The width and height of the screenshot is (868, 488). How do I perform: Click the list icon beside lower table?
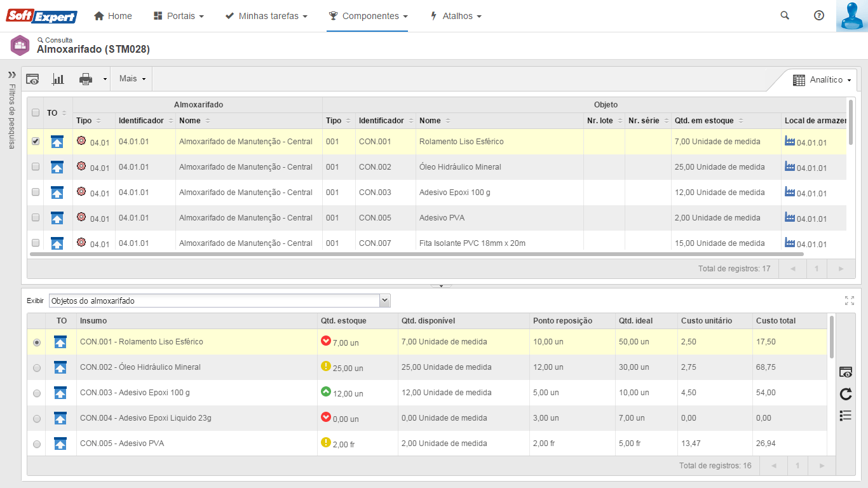click(845, 416)
